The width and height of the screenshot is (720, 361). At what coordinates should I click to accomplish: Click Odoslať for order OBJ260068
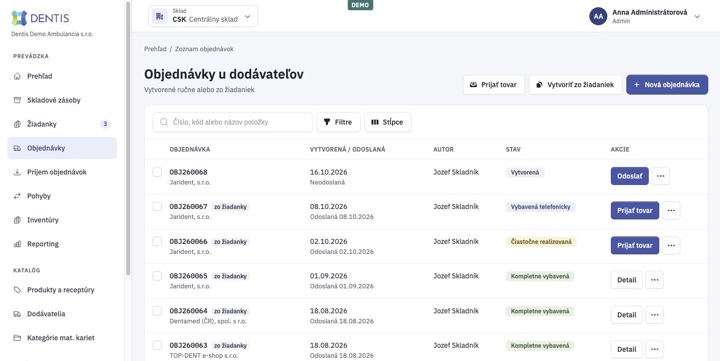pyautogui.click(x=630, y=176)
